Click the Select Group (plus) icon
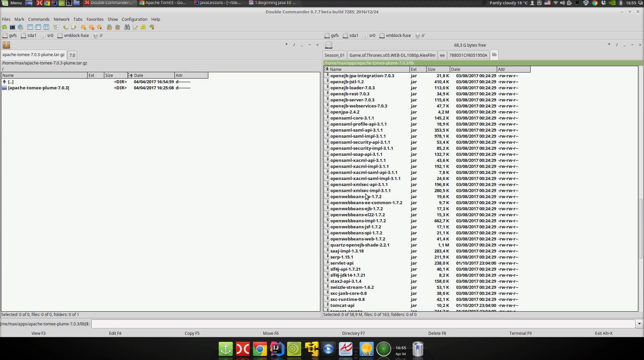 (84, 27)
